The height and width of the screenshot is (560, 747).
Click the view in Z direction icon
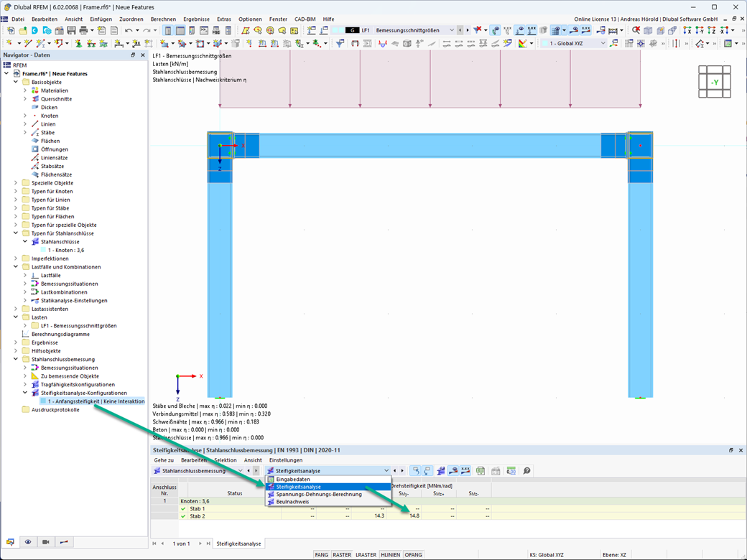pos(711,30)
